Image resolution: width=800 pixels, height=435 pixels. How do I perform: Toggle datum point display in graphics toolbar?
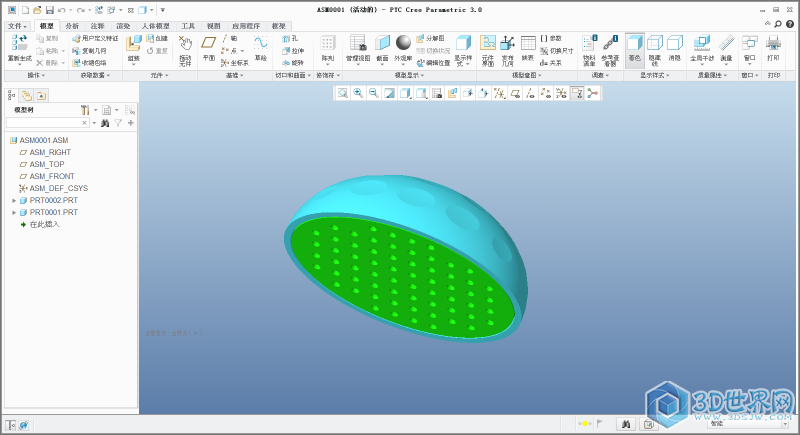545,93
